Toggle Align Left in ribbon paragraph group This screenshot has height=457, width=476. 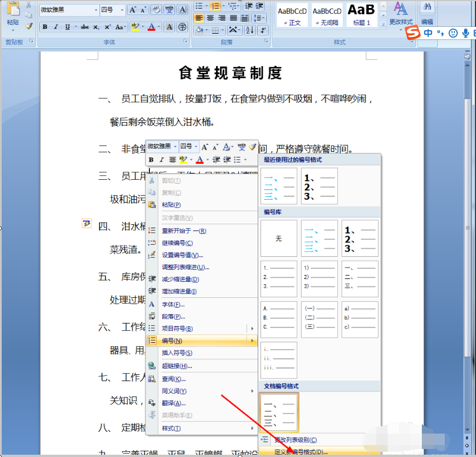[x=199, y=18]
